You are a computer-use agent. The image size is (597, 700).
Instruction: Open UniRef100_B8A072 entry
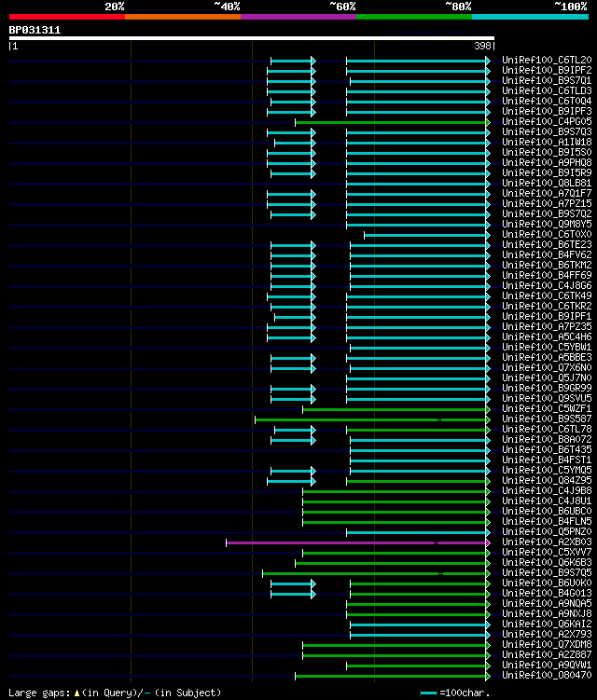coord(547,440)
